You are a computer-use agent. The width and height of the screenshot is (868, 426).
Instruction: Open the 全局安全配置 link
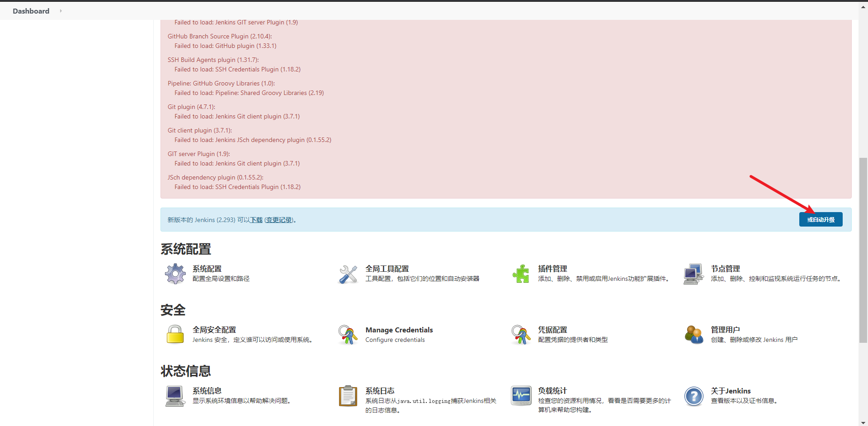214,330
